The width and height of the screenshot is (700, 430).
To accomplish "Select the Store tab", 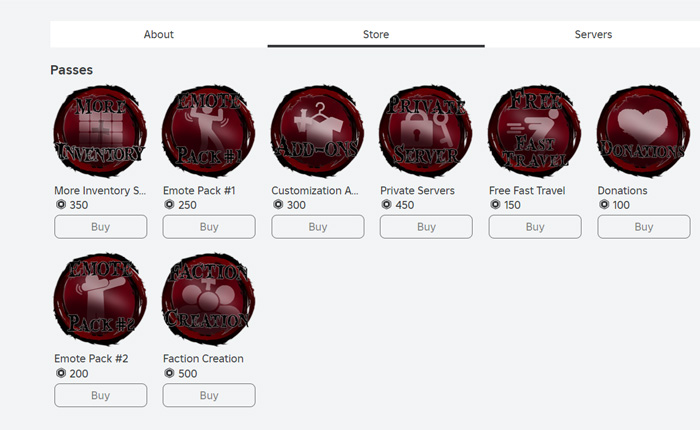I will (376, 34).
